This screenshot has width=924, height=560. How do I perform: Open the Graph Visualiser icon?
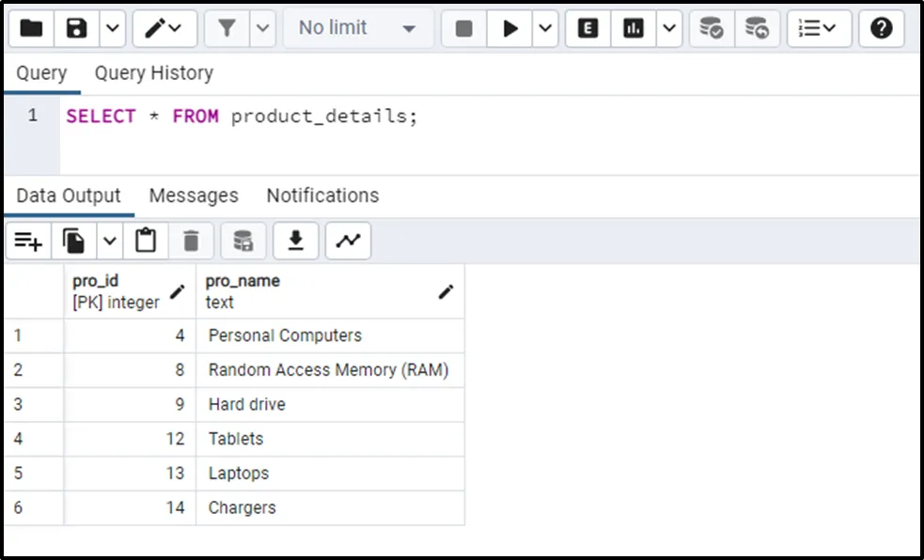[x=348, y=241]
